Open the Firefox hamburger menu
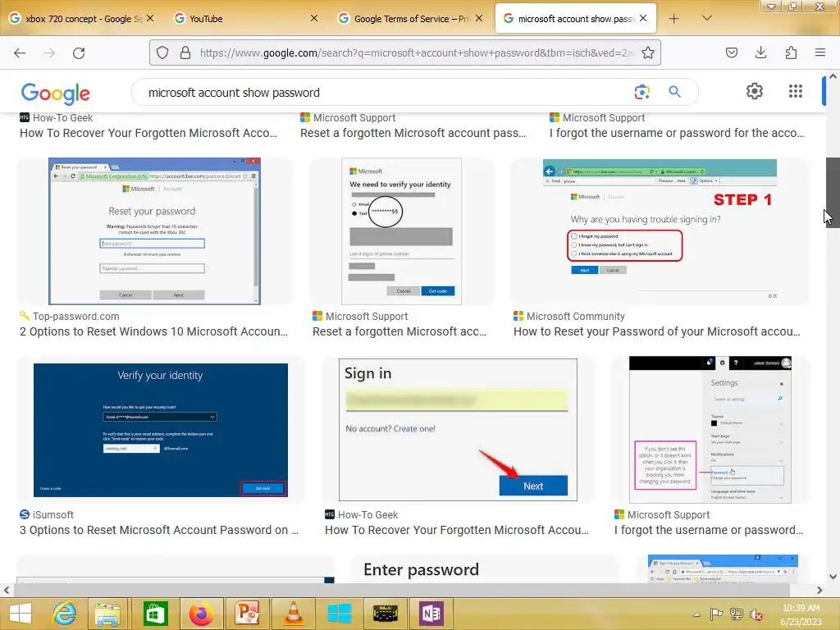 820,52
